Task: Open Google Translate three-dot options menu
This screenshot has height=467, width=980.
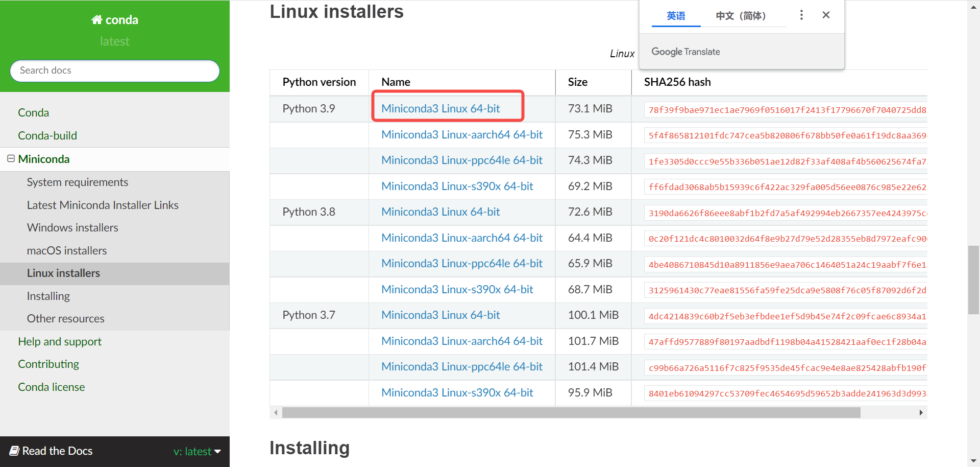Action: (x=801, y=15)
